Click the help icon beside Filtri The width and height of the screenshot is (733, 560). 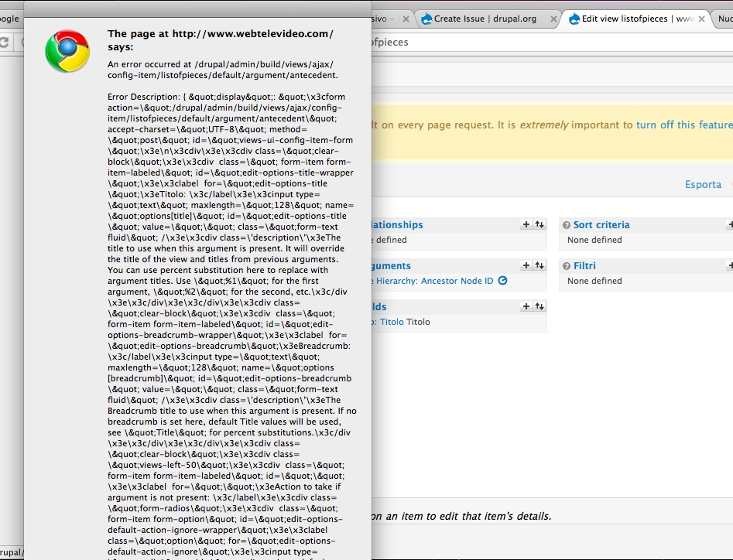click(566, 266)
